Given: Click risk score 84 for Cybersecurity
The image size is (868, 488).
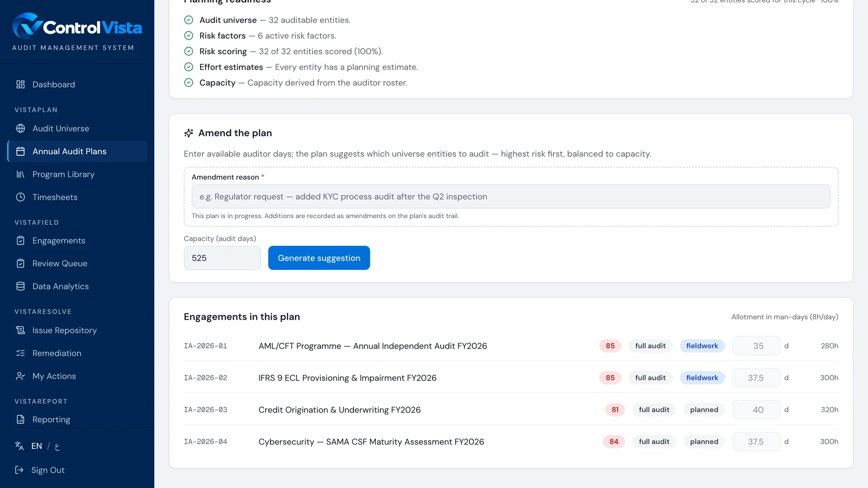Looking at the screenshot, I should coord(614,442).
